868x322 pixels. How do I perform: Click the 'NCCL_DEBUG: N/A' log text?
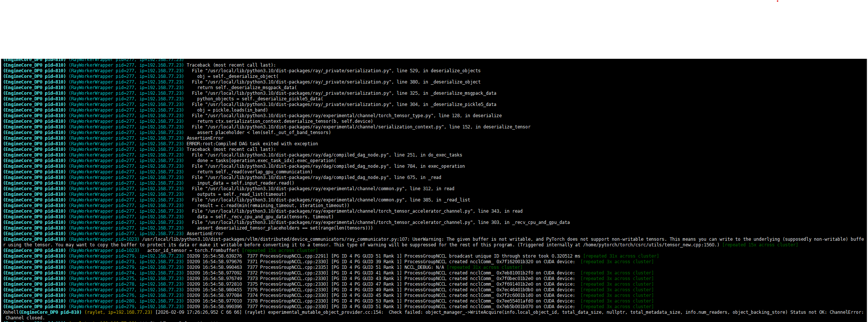pos(424,267)
